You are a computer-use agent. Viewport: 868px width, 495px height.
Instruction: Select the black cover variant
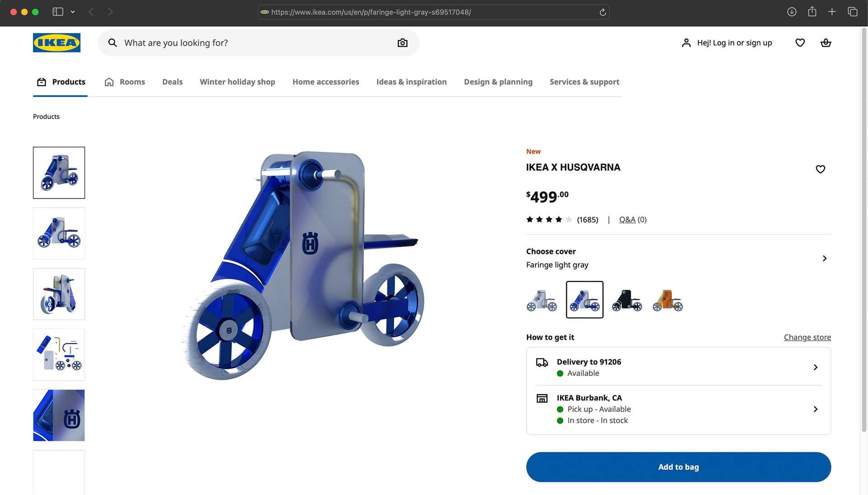[627, 300]
